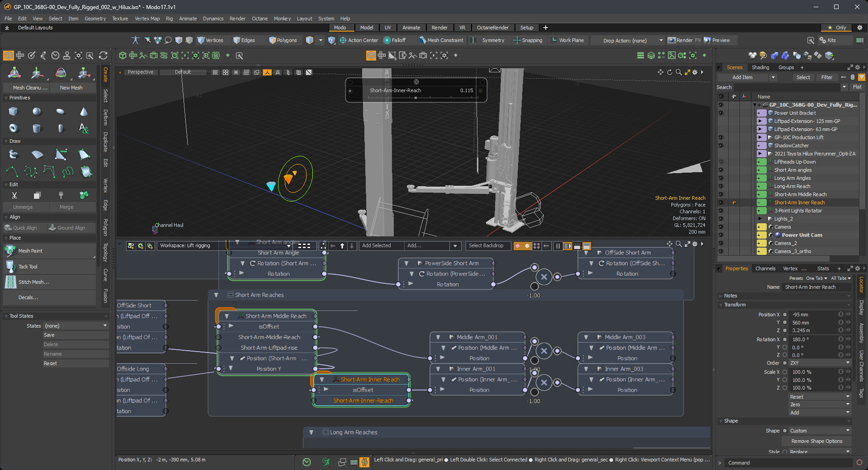Click the Filter button in item list
868x470 pixels.
pyautogui.click(x=826, y=77)
